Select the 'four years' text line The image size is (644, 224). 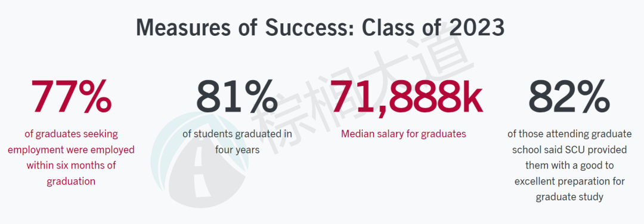[237, 150]
